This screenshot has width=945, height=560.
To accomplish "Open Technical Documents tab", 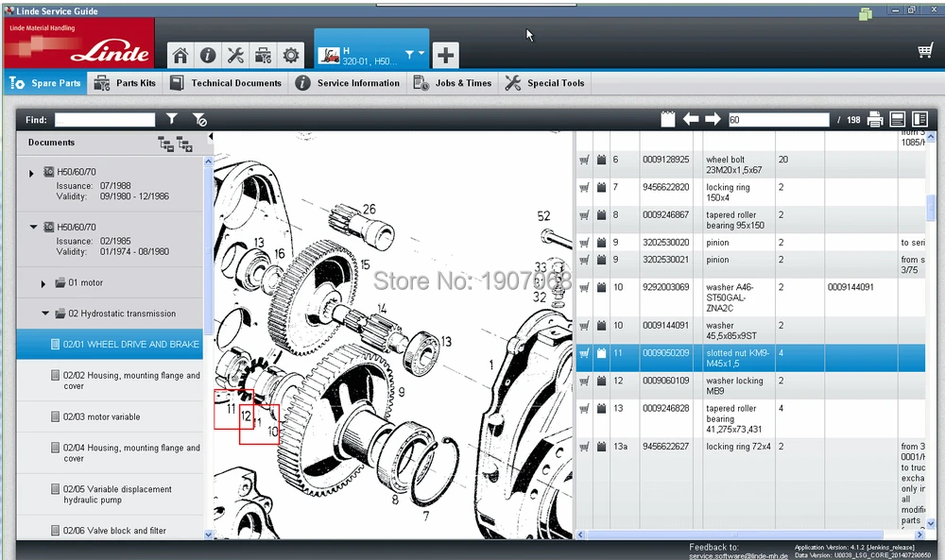I will point(226,83).
